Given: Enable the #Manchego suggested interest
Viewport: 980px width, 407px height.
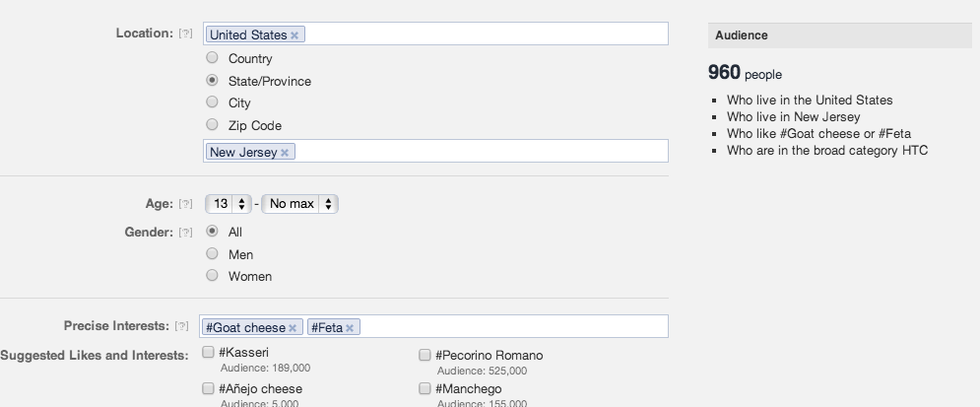Looking at the screenshot, I should click(x=425, y=388).
